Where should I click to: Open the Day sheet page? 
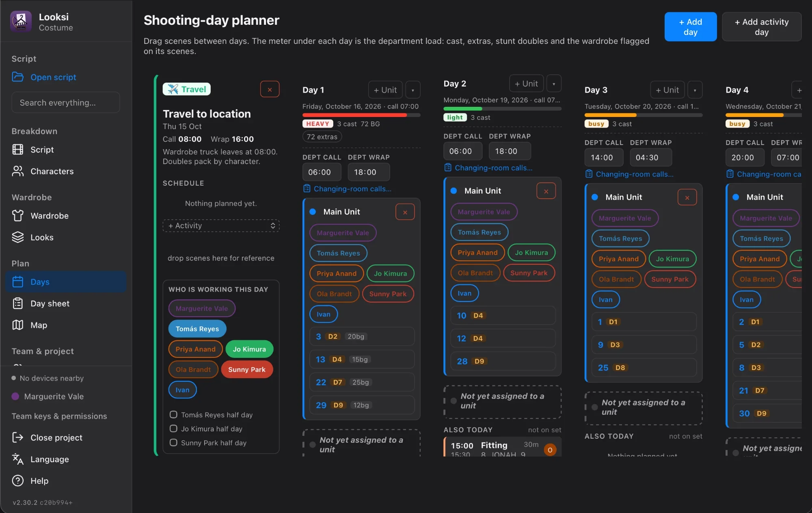(x=66, y=303)
